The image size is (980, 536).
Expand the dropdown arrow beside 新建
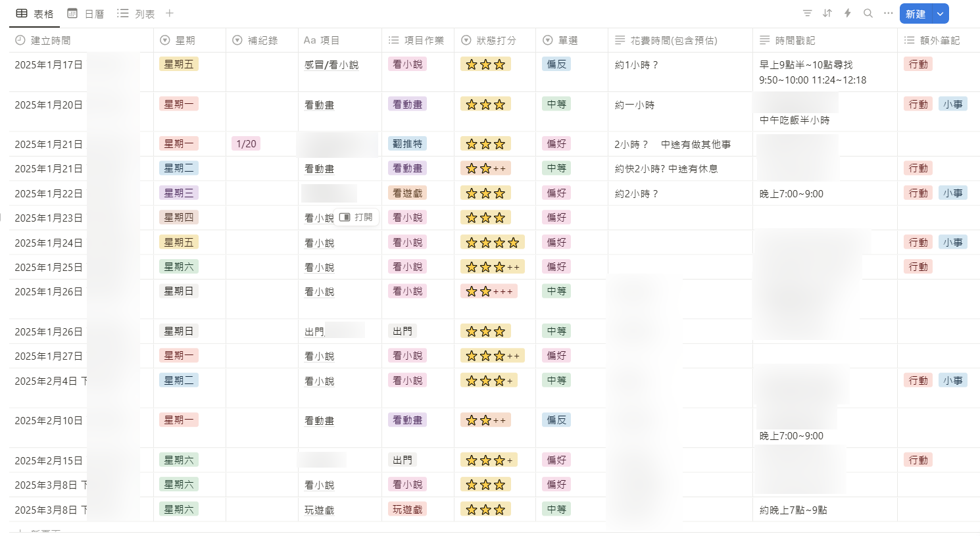point(941,14)
